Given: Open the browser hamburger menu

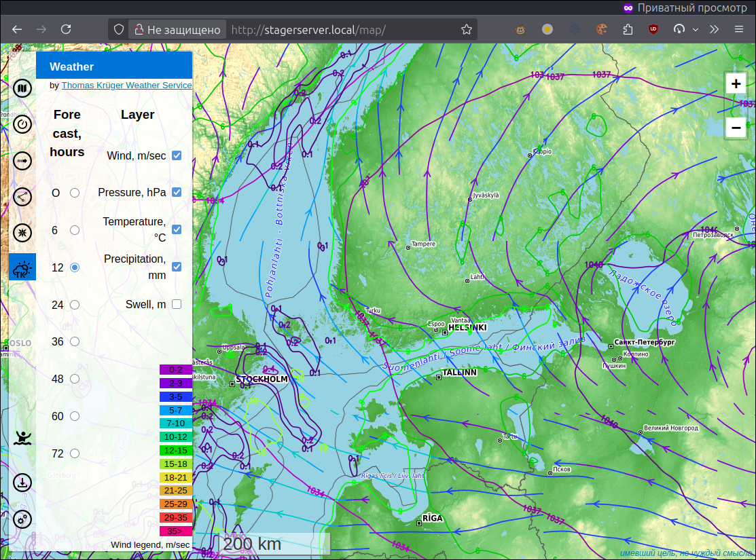Looking at the screenshot, I should tap(738, 29).
